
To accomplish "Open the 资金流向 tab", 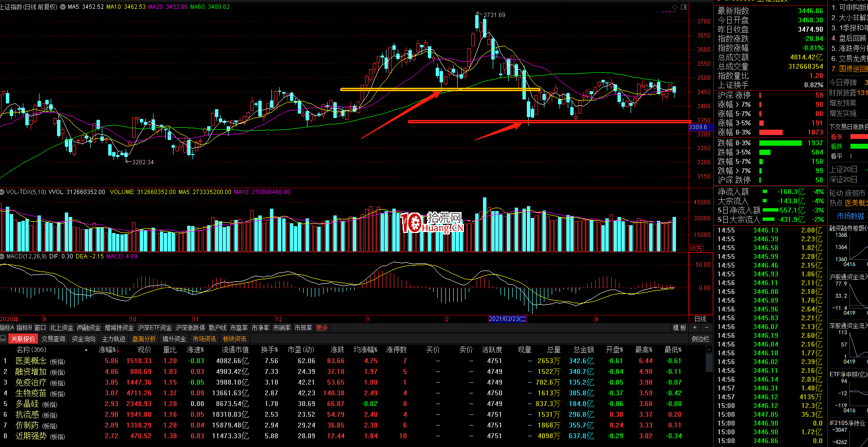I will tap(83, 339).
